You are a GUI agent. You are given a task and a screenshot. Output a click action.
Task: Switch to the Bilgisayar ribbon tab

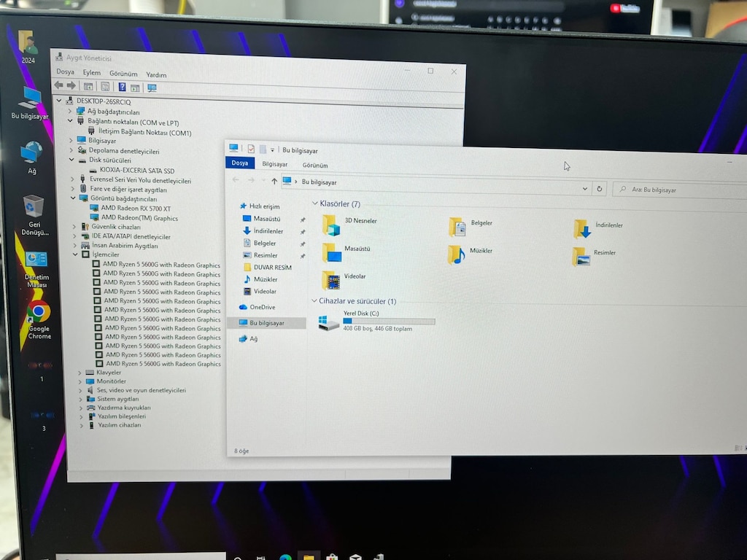pyautogui.click(x=275, y=164)
